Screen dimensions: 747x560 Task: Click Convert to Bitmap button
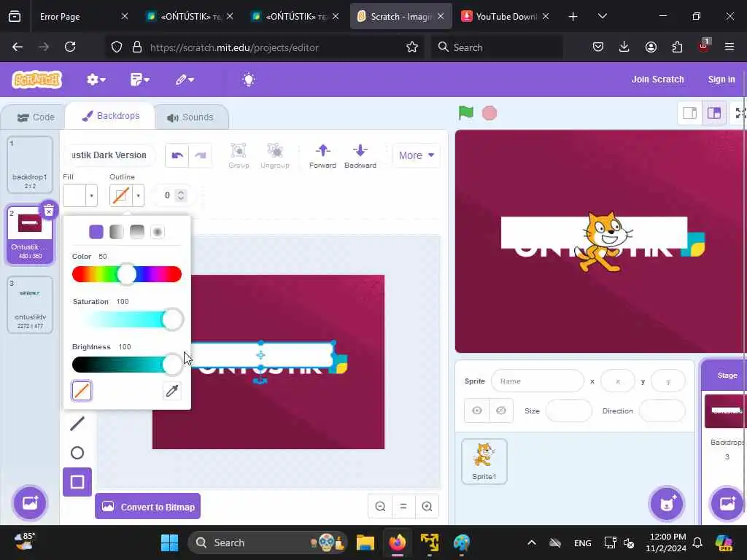coord(147,507)
